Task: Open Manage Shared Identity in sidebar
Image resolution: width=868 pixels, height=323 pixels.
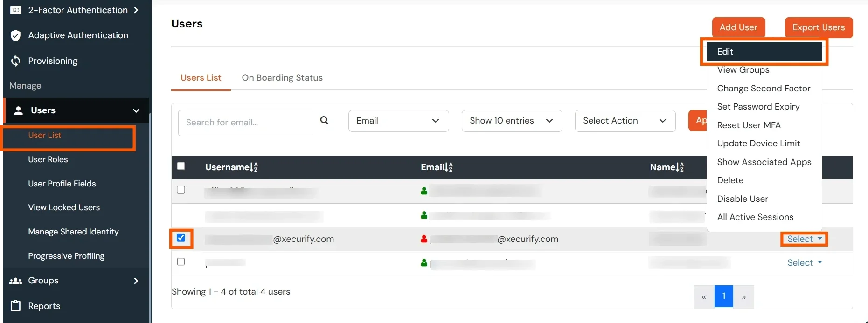Action: 73,232
